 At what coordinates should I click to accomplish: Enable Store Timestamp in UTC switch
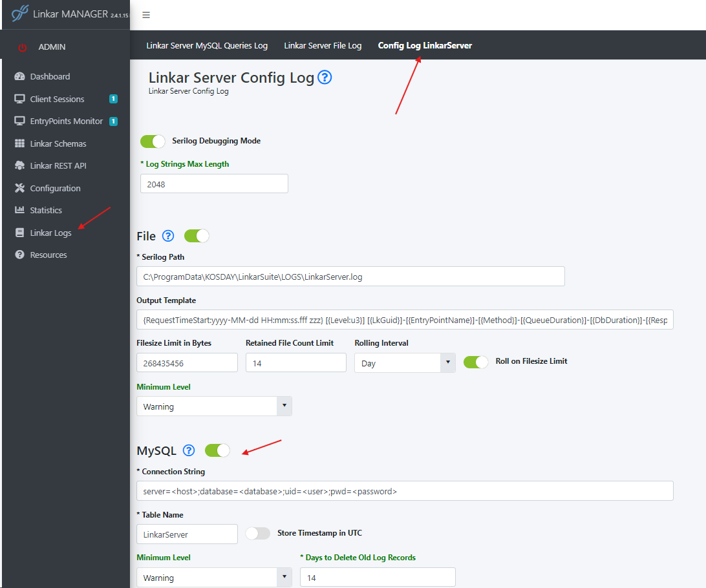tap(257, 534)
